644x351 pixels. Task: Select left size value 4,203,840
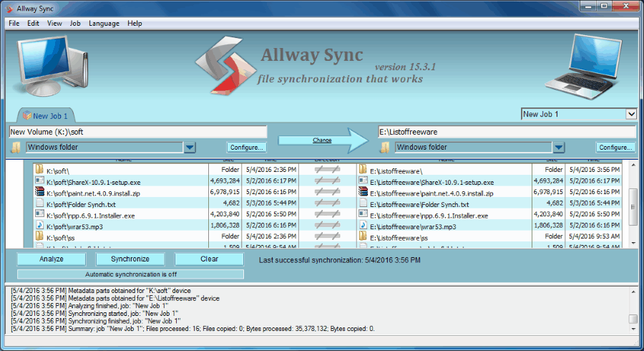click(225, 214)
